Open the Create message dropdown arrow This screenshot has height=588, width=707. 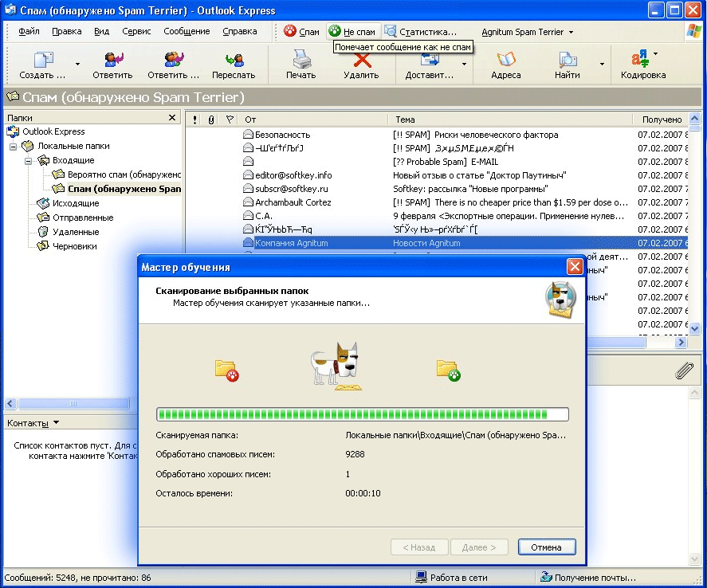[77, 64]
